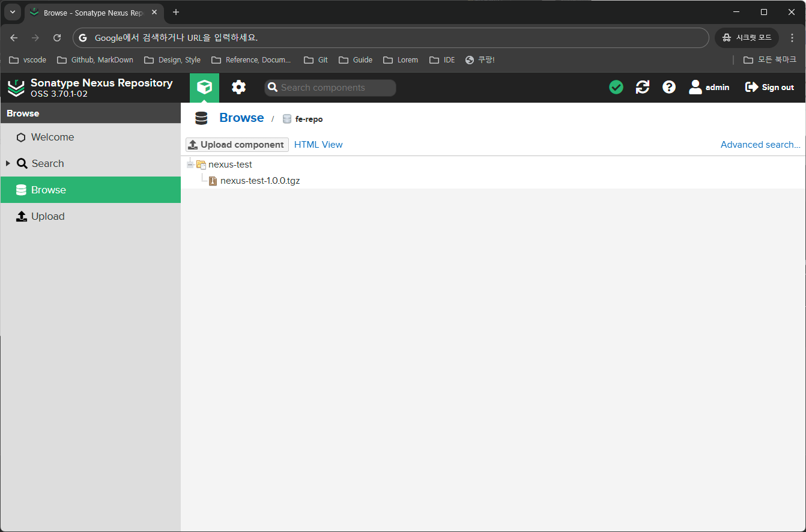The width and height of the screenshot is (806, 532).
Task: Open server administration gear icon
Action: click(x=239, y=88)
